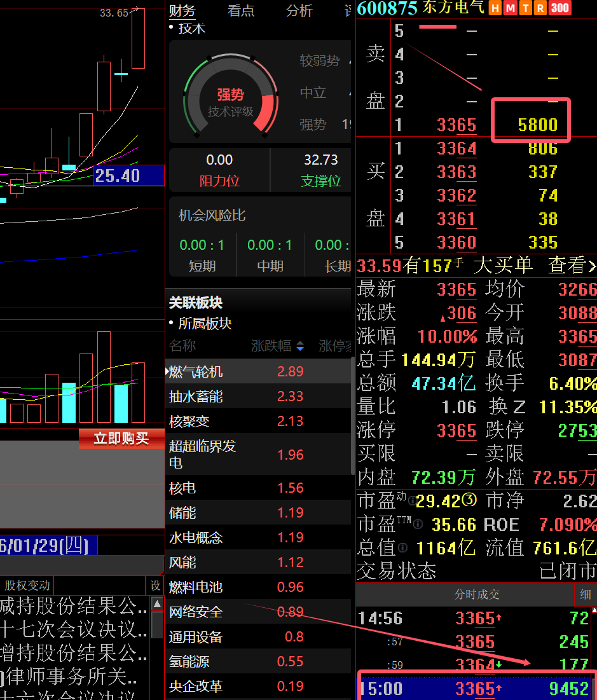Sort by 涨跌幅 using the sort arrows
Screen dimensions: 597x700
pos(300,346)
